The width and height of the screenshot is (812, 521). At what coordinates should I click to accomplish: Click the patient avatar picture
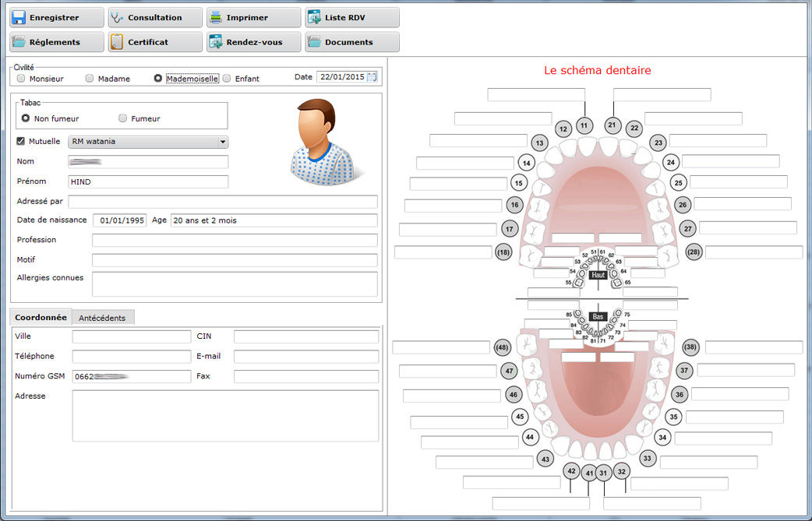[321, 143]
